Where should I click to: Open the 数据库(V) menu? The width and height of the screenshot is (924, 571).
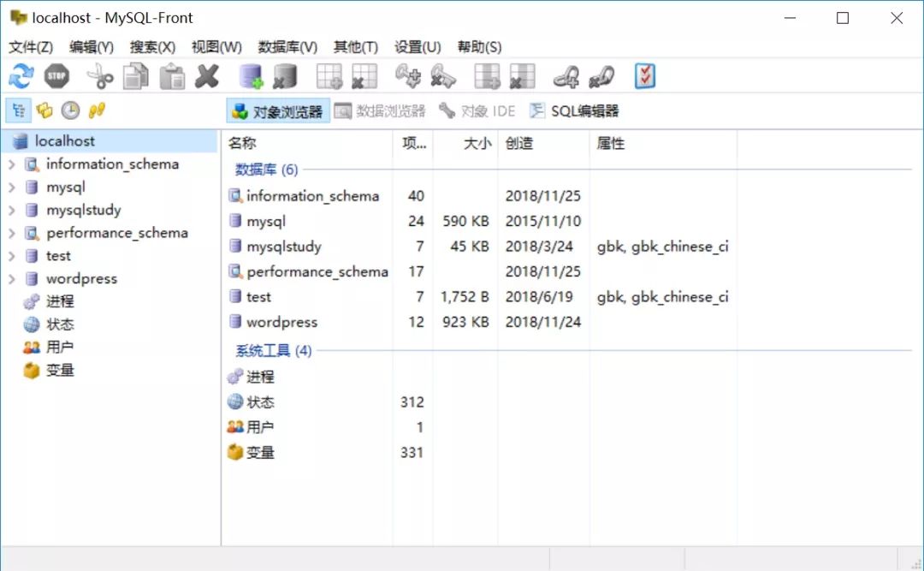pos(287,46)
